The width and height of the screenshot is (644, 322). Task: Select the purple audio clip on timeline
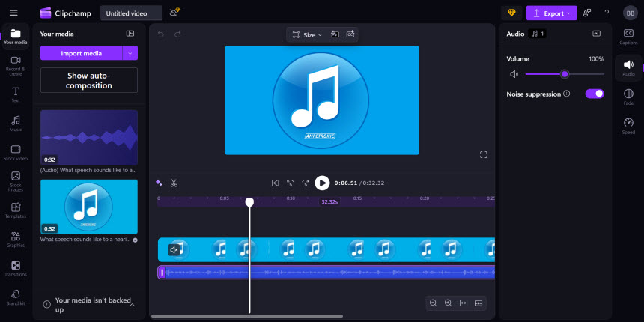(326, 273)
